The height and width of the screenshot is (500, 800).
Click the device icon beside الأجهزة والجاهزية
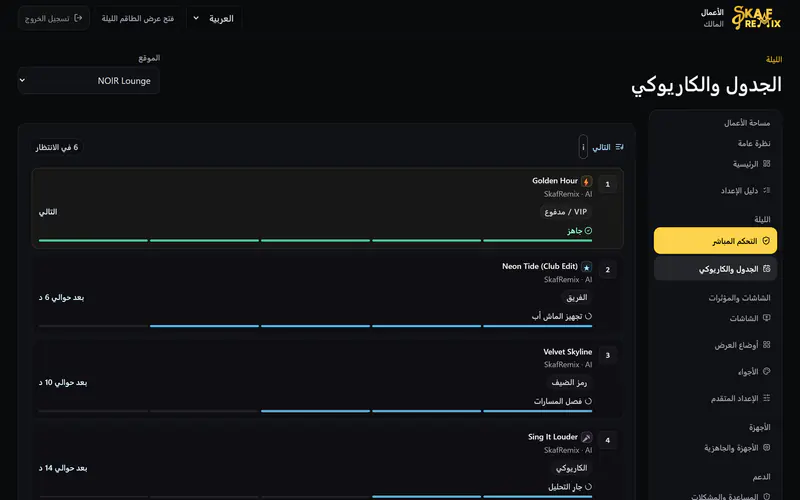pyautogui.click(x=766, y=447)
